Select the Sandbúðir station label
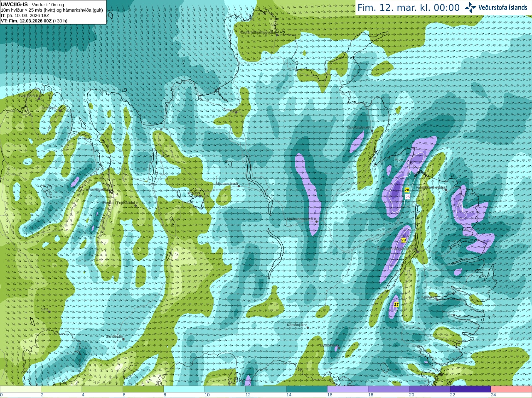This screenshot has height=398, width=532. 114,337
